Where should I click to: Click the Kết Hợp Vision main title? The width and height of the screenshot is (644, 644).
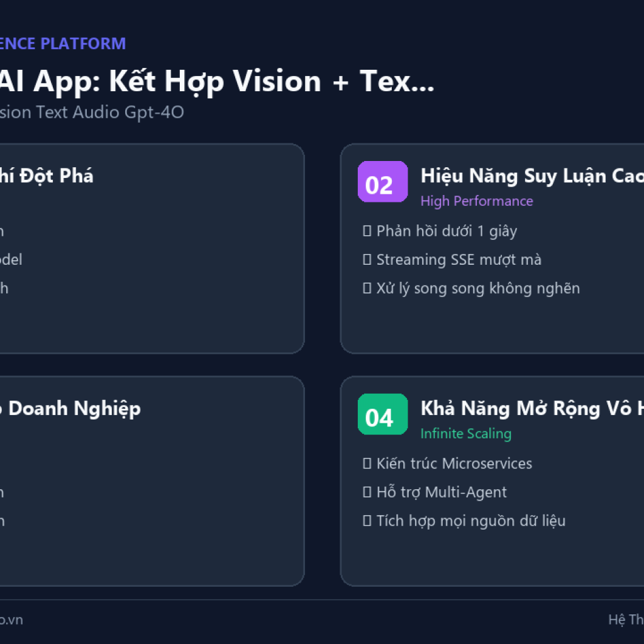click(x=217, y=81)
